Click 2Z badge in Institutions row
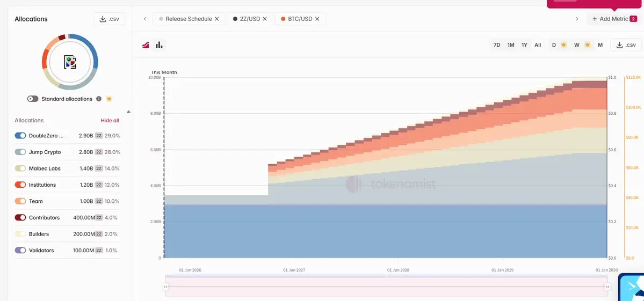Image resolution: width=644 pixels, height=301 pixels. 99,185
